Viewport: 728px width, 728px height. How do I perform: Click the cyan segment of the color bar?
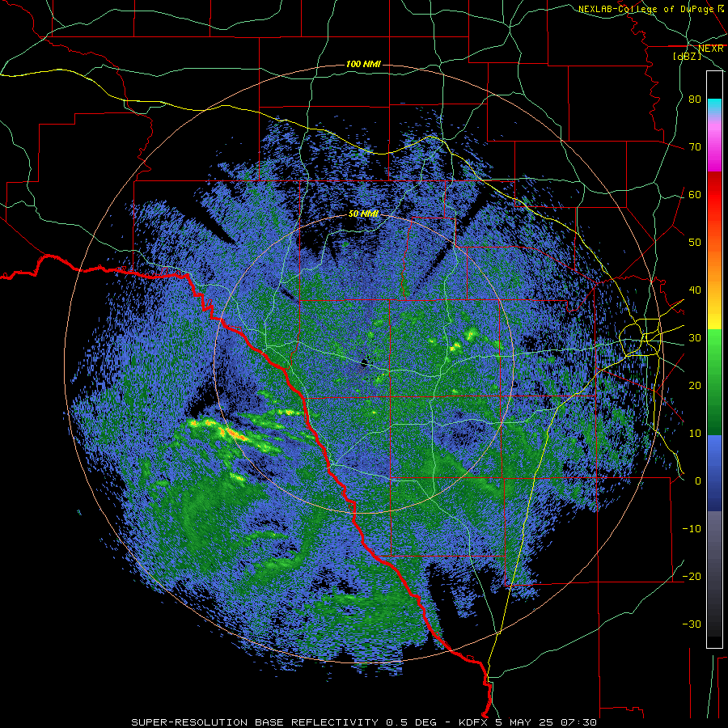tap(714, 106)
